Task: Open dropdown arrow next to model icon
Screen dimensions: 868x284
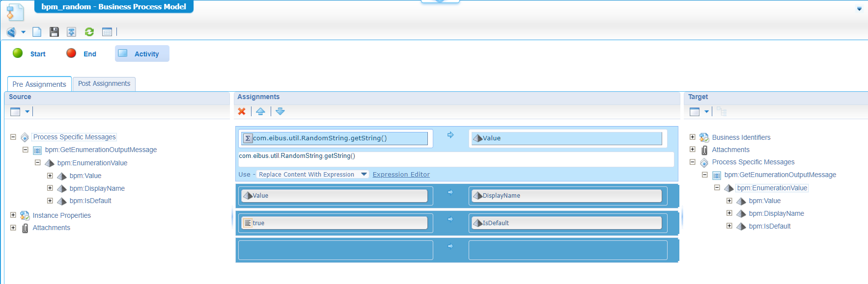Action: 23,32
